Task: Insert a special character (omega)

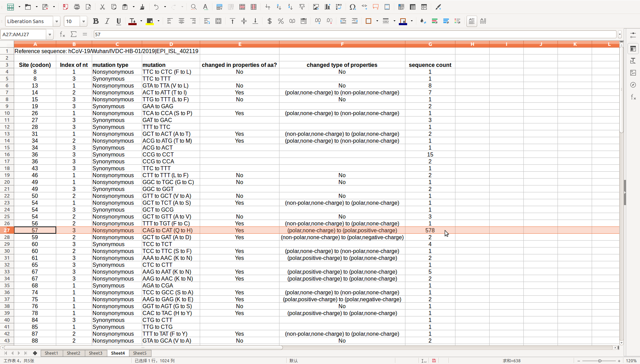Action: 352,7
